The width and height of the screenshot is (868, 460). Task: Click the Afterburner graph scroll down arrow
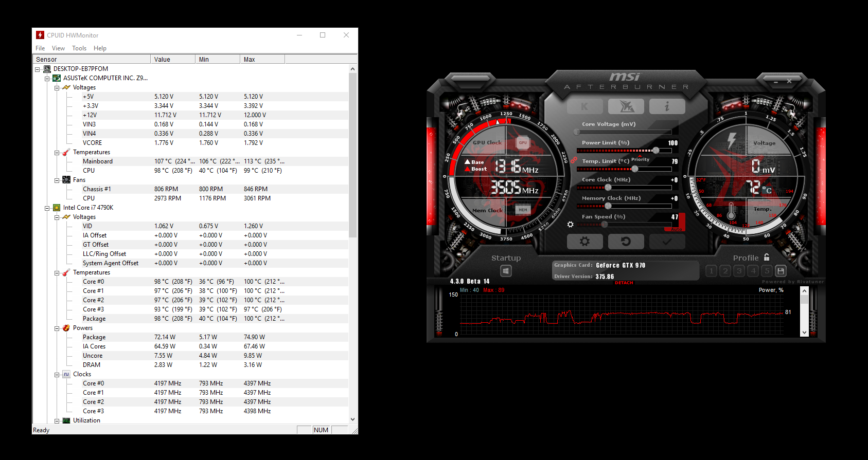point(804,333)
